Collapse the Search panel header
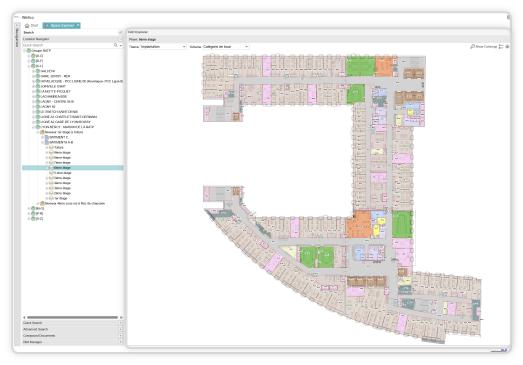523x365 pixels. coord(120,32)
